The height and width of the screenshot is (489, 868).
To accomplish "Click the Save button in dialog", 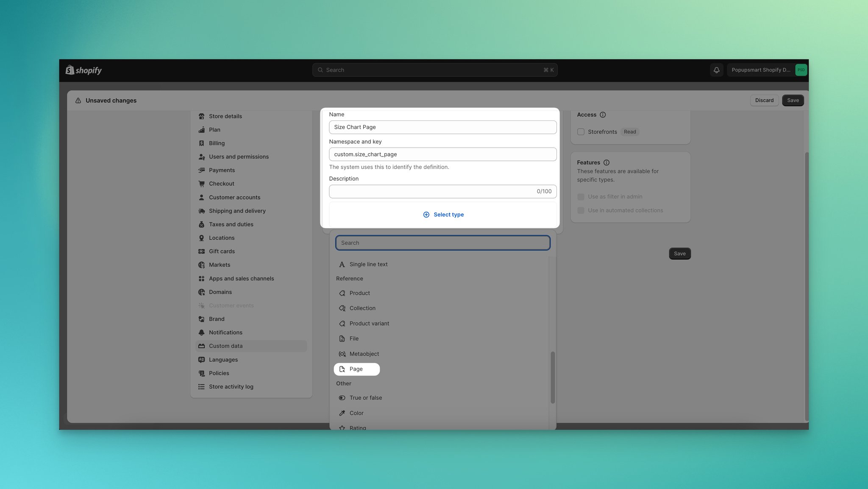I will coord(680,254).
